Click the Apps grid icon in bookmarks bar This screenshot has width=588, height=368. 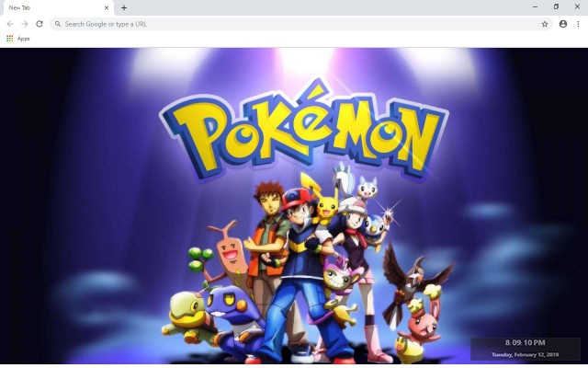[x=10, y=39]
